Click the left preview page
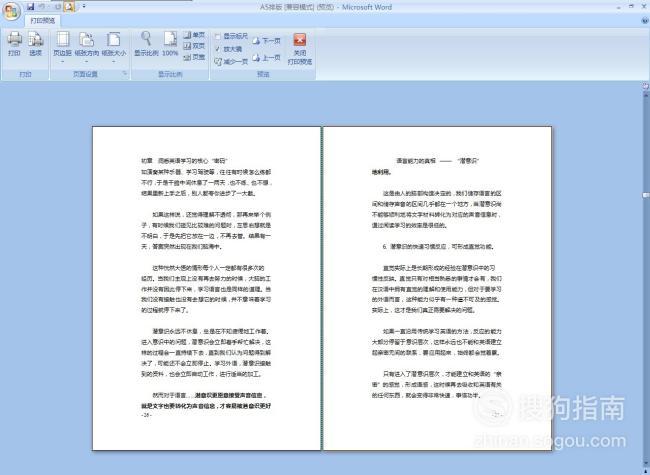 click(x=206, y=288)
